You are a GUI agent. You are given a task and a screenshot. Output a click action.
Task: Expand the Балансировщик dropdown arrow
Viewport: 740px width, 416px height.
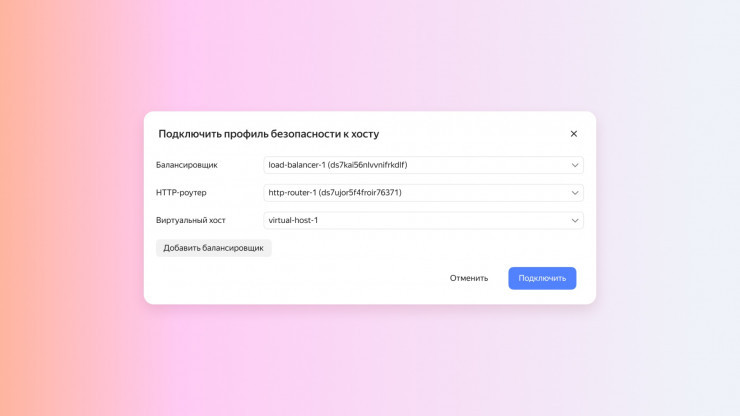[575, 165]
